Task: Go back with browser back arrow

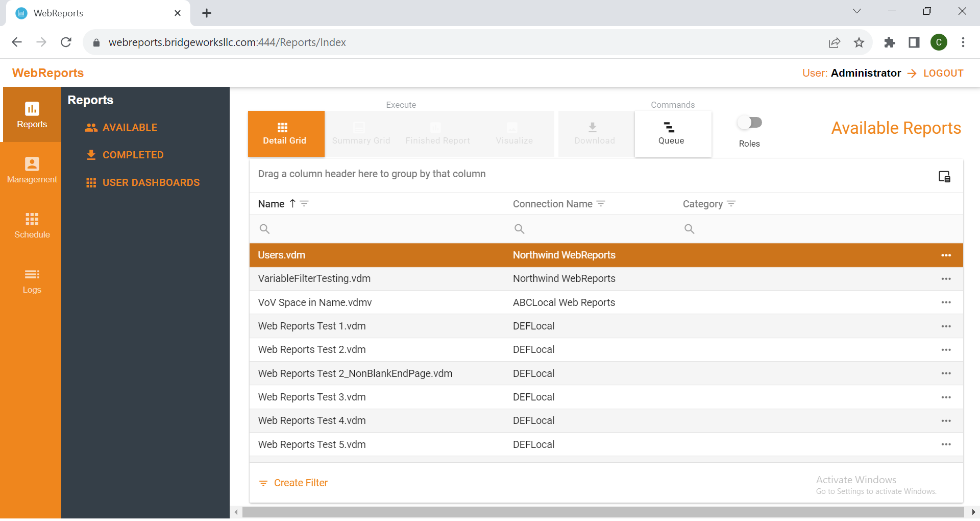Action: [x=17, y=42]
